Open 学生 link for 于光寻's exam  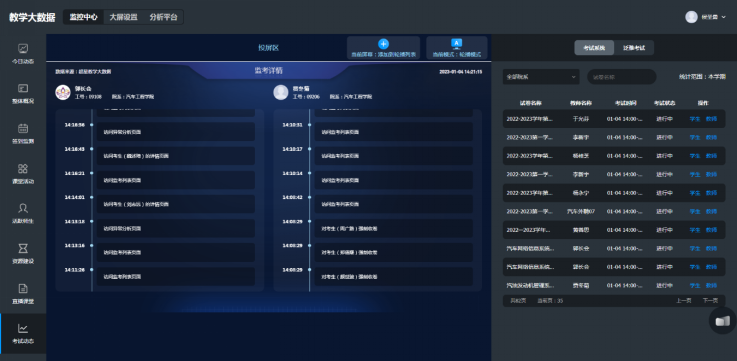695,119
